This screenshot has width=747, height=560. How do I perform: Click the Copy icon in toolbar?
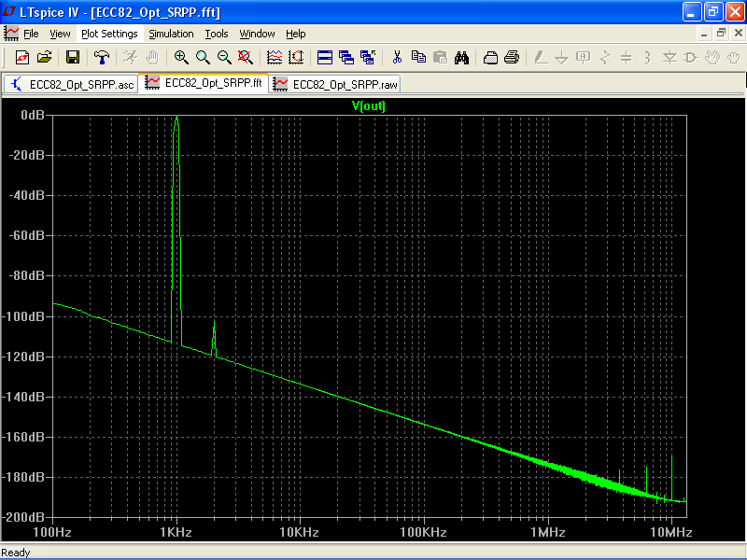coord(418,58)
